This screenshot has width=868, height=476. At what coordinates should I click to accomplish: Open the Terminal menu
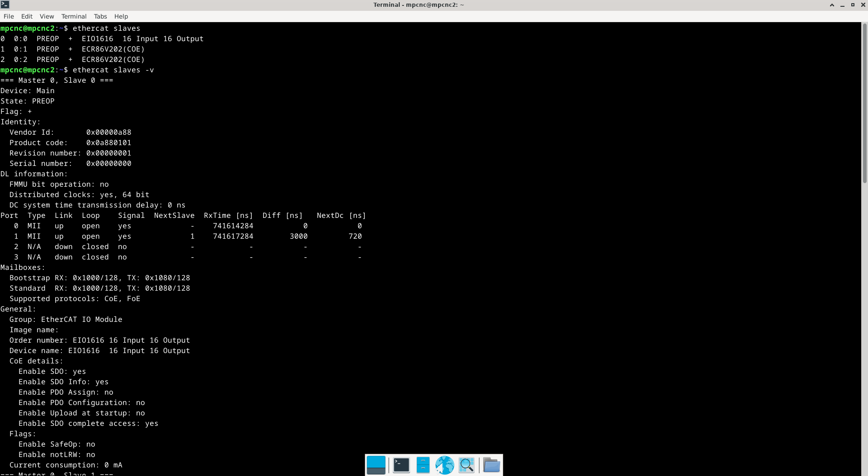[x=74, y=16]
